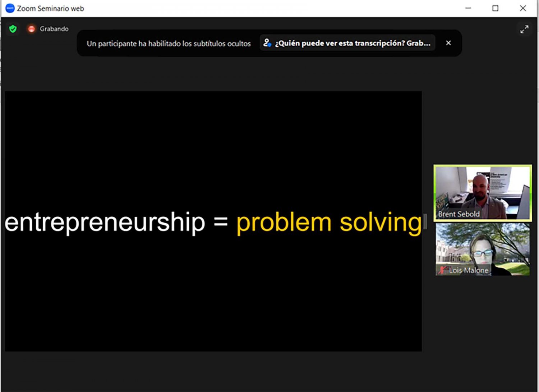
Task: Minimize the Zoom Seminario web window
Action: click(468, 8)
